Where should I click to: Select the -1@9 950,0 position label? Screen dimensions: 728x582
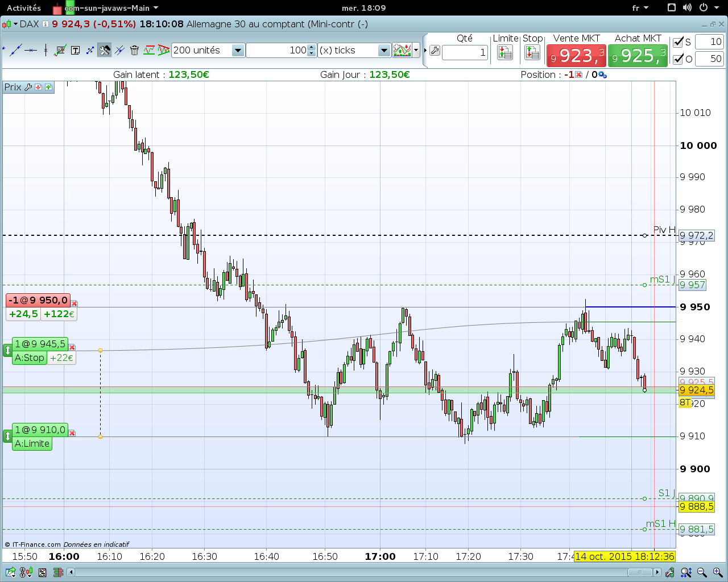click(38, 300)
